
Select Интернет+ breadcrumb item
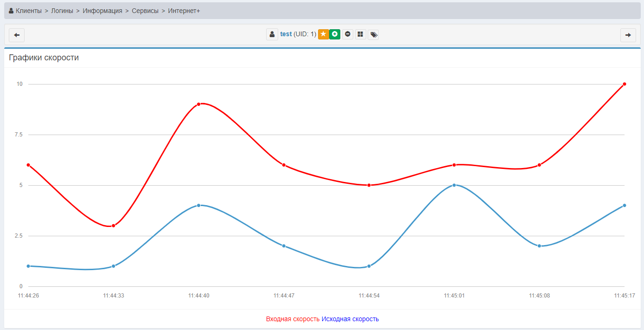pyautogui.click(x=184, y=11)
